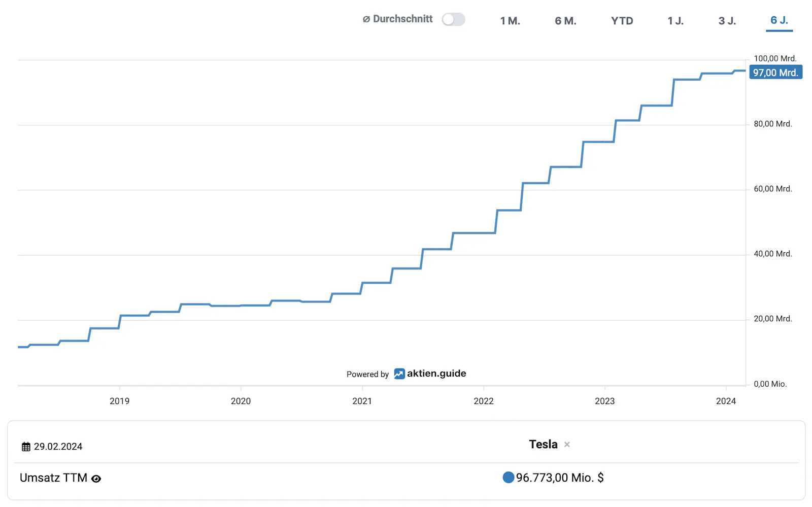This screenshot has width=812, height=507.
Task: Select the 1 J. time range
Action: coord(675,21)
